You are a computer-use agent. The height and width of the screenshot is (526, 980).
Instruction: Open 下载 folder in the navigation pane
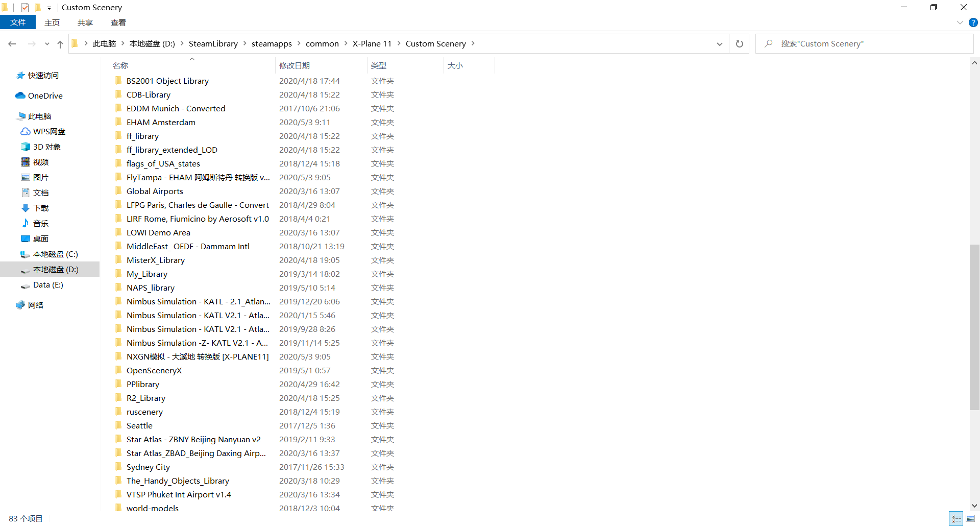(x=35, y=208)
